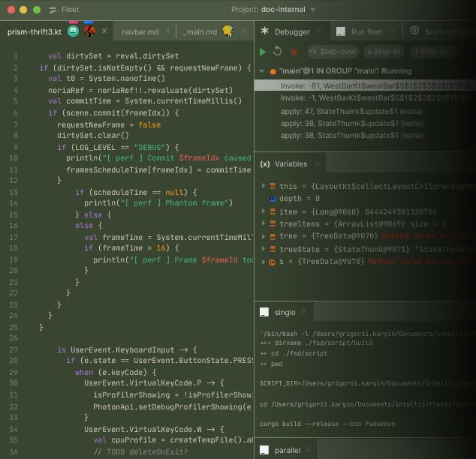Click the Debugger bug icon
Image resolution: width=476 pixels, height=459 pixels.
coord(265,31)
